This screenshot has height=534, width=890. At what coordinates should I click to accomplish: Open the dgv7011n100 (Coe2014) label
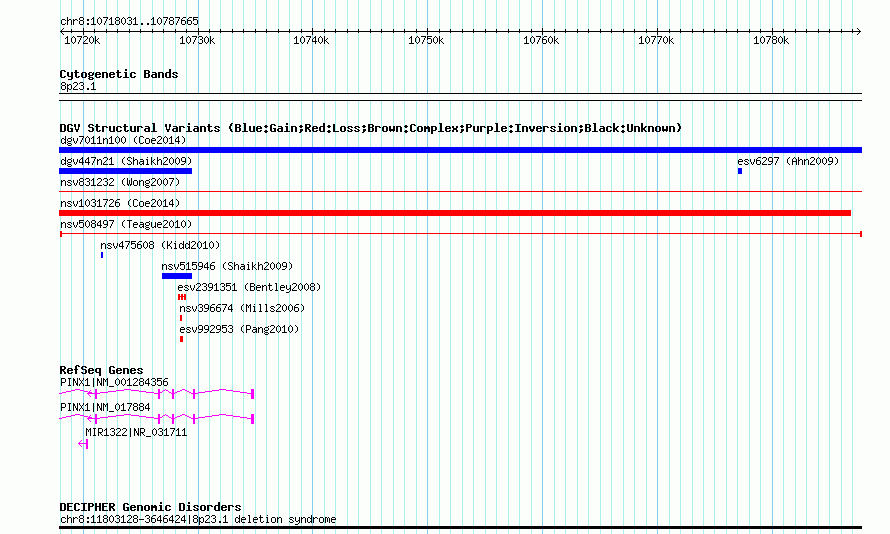point(123,140)
